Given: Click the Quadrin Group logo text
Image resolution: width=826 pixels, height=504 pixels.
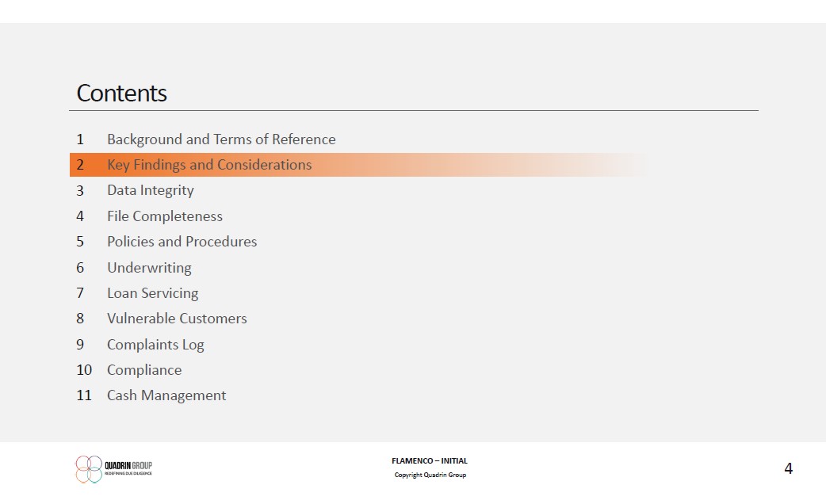Looking at the screenshot, I should coord(128,465).
